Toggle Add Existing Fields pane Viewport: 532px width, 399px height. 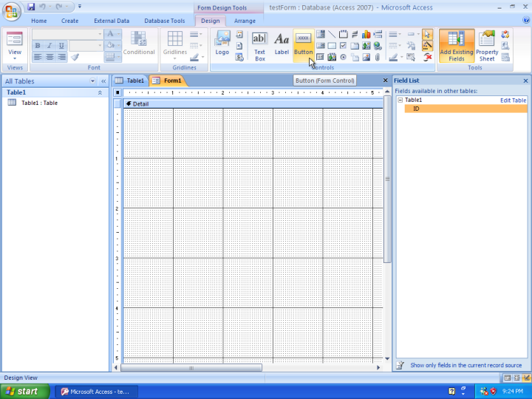(457, 46)
